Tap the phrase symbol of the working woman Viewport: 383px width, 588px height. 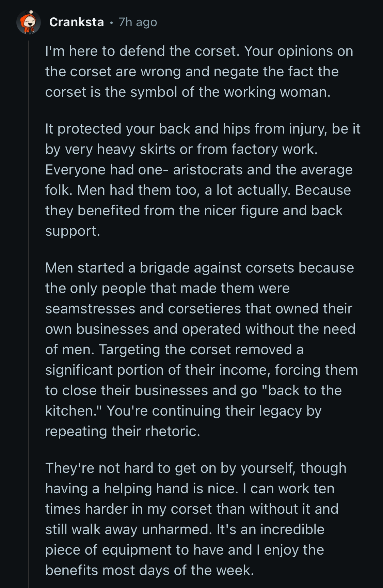coord(230,92)
